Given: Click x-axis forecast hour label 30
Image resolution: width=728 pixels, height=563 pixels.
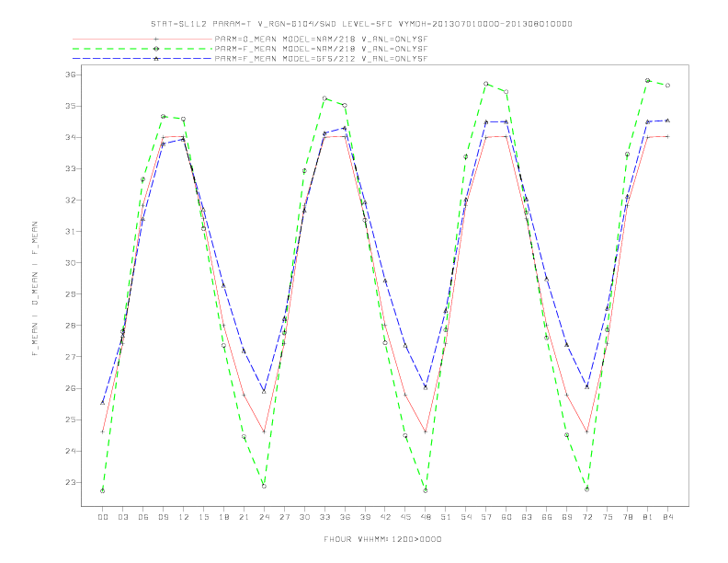Looking at the screenshot, I should point(304,517).
